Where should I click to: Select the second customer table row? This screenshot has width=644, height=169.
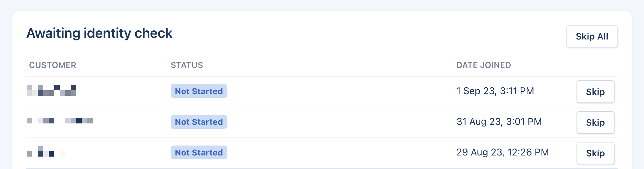tap(331, 122)
